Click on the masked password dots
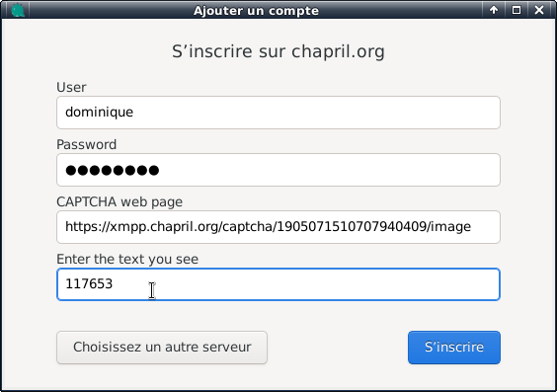The height and width of the screenshot is (392, 557). 113,170
